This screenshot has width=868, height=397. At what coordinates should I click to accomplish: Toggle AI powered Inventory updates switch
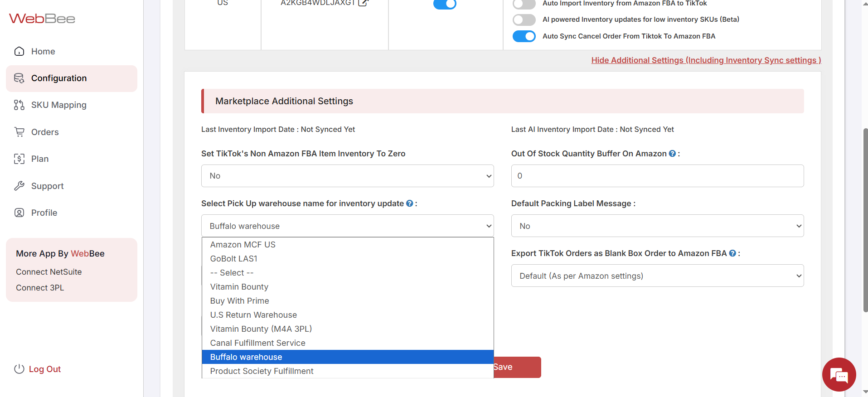pos(524,19)
